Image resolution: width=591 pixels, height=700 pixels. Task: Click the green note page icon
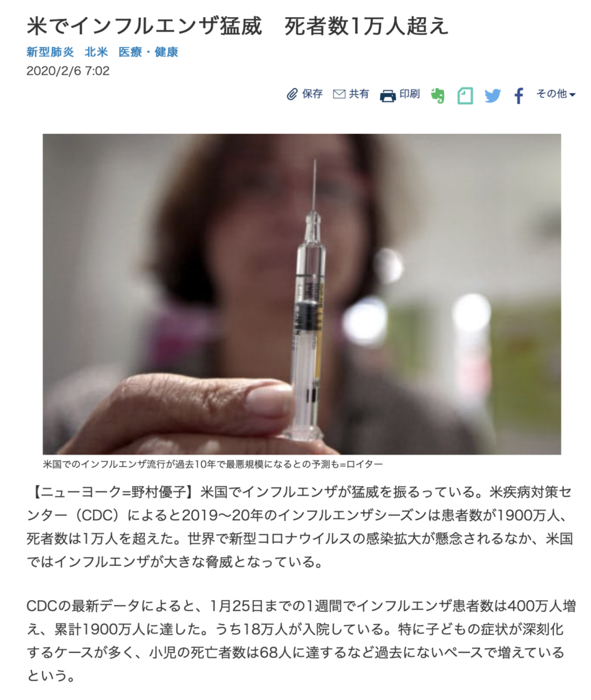[465, 96]
